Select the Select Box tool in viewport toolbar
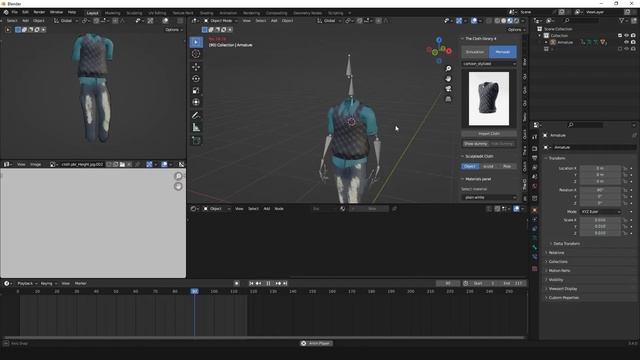This screenshot has height=360, width=640. point(196,42)
